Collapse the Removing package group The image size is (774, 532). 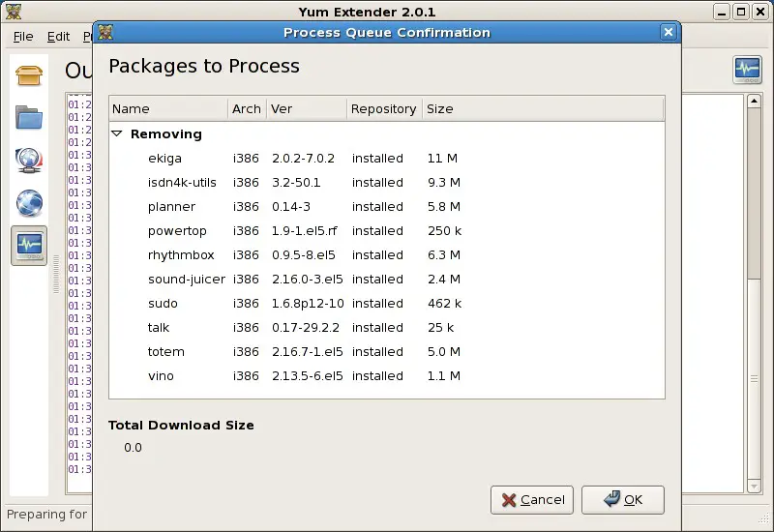117,134
